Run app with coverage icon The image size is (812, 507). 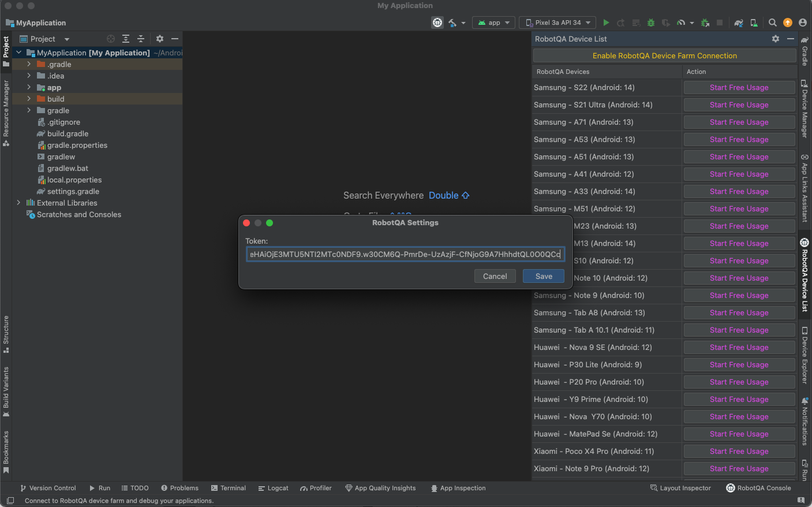pos(666,23)
